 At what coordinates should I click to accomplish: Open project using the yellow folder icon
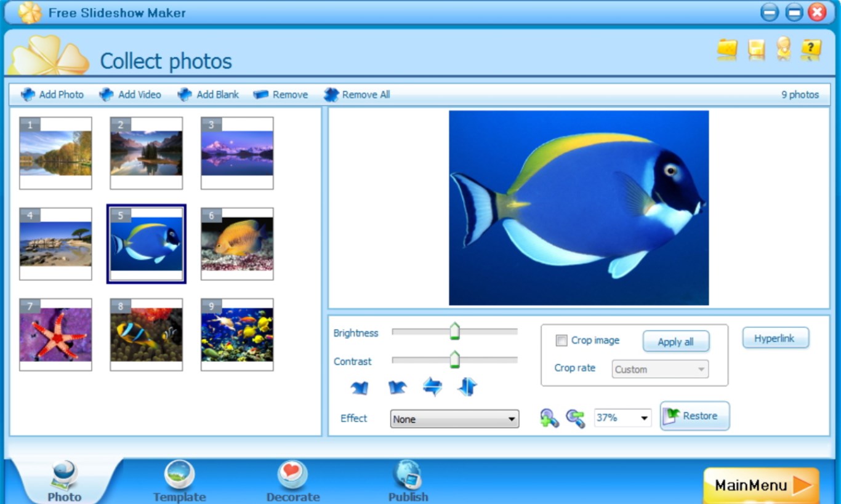[727, 49]
